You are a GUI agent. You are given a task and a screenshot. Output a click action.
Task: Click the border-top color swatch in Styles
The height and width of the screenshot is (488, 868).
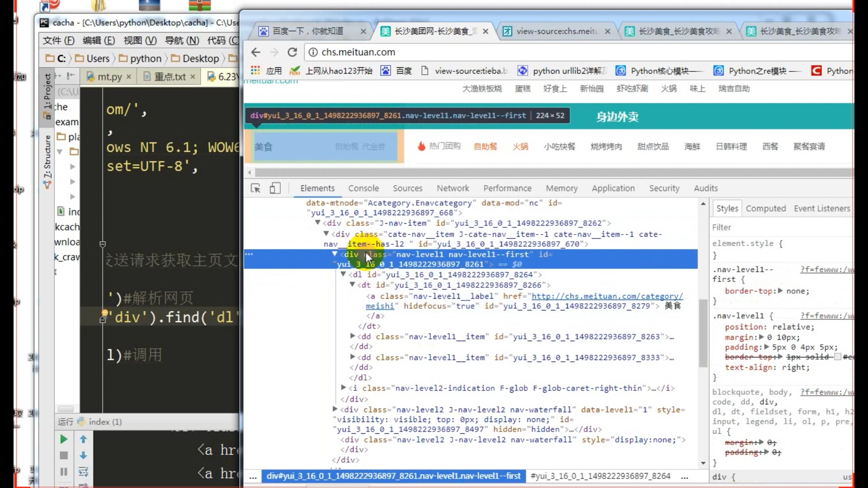(x=837, y=357)
